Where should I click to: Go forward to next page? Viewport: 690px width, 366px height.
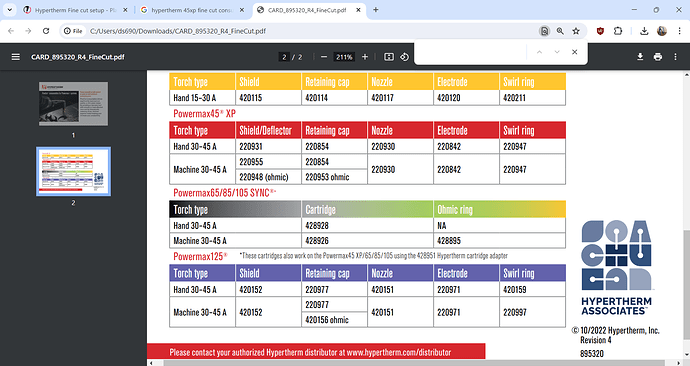coord(28,31)
